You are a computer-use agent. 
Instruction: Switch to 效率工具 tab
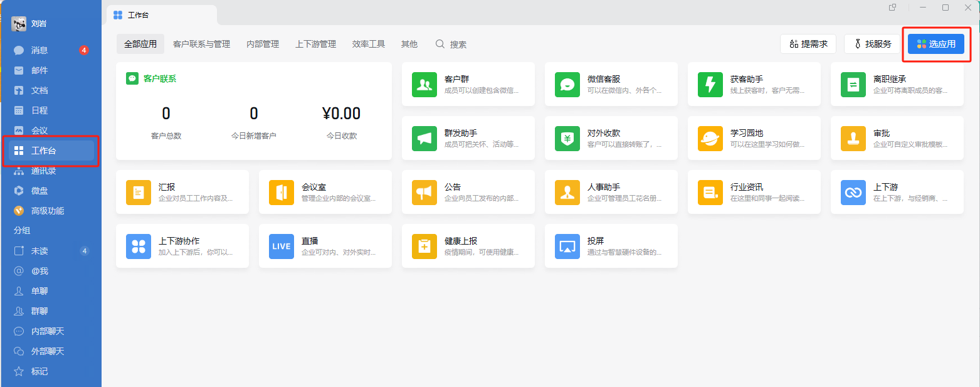coord(369,44)
